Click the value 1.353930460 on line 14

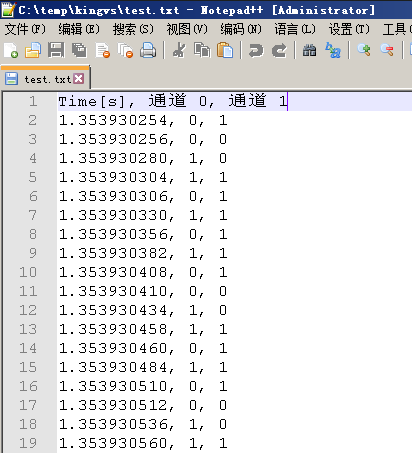113,348
